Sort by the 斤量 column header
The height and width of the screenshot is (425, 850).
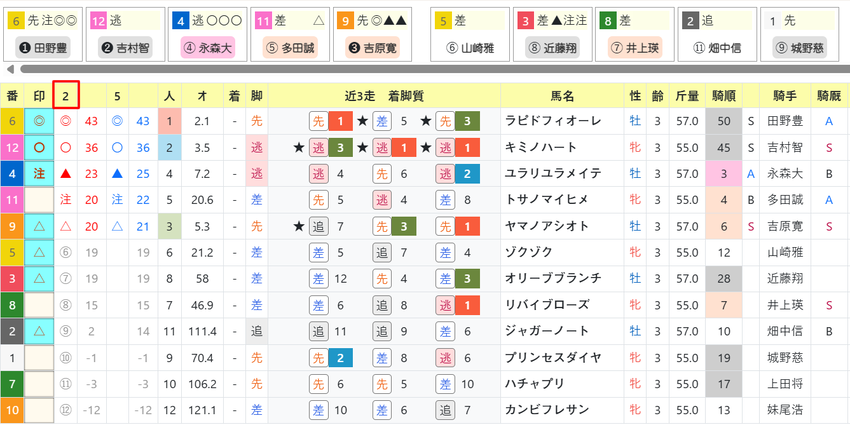[687, 96]
